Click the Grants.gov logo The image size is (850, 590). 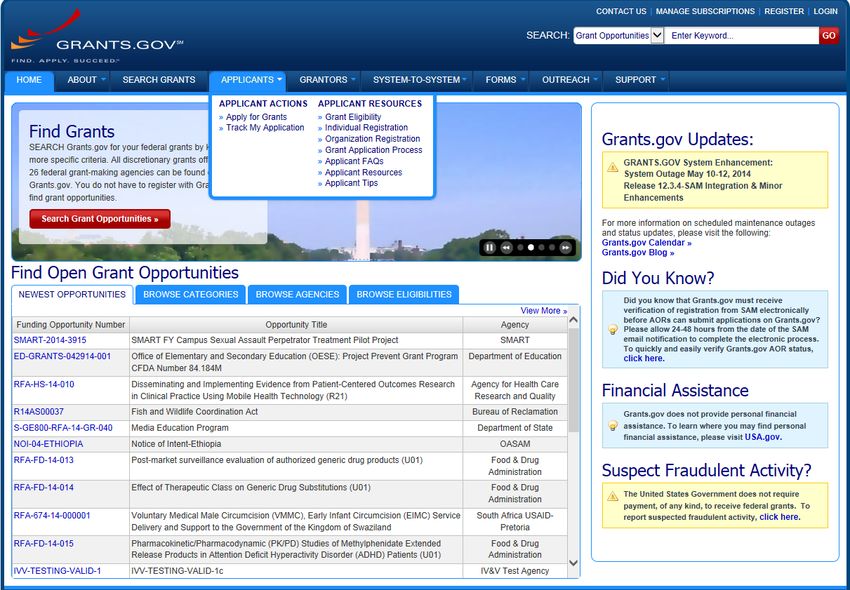(96, 37)
